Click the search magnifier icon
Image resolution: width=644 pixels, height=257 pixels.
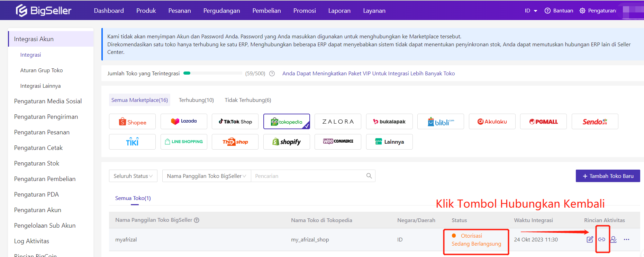(x=369, y=176)
